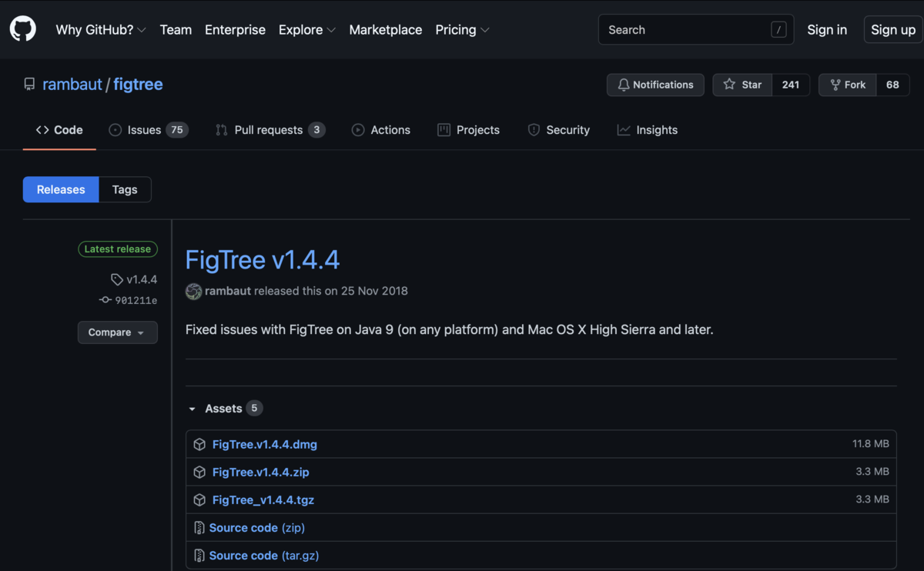Click rambaut's avatar image
Screen dimensions: 924x571
point(193,291)
